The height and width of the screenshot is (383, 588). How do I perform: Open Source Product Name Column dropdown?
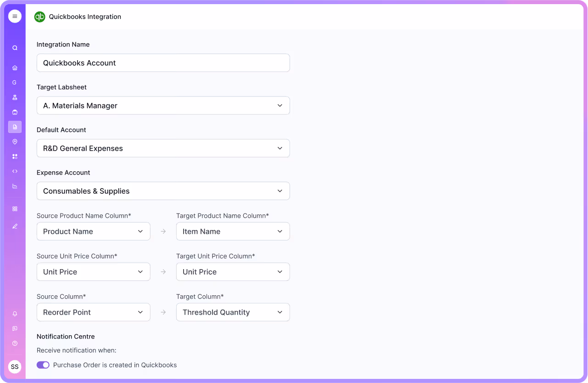(x=94, y=231)
